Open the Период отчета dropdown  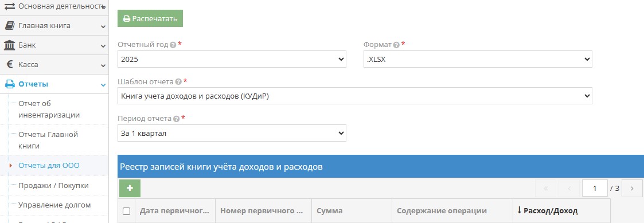(x=232, y=133)
